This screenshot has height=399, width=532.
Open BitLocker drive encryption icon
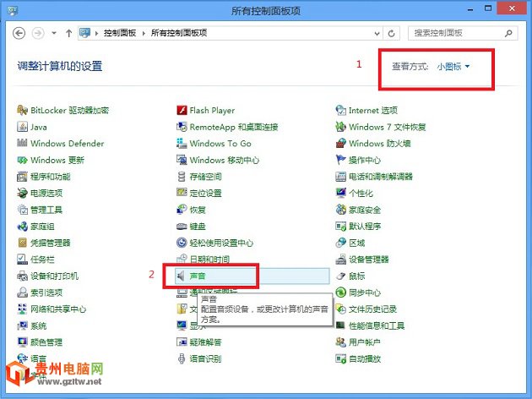[x=23, y=110]
